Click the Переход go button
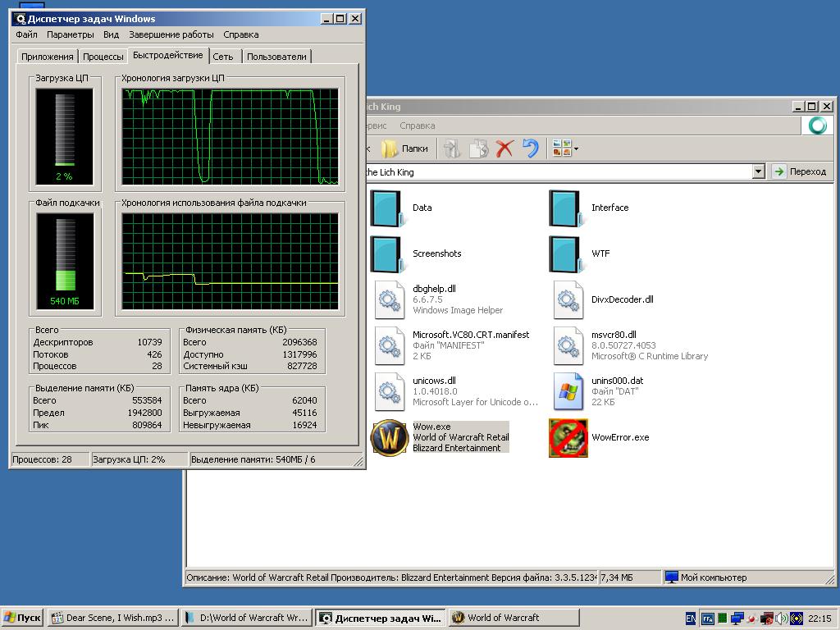Image resolution: width=840 pixels, height=630 pixels. tap(801, 171)
